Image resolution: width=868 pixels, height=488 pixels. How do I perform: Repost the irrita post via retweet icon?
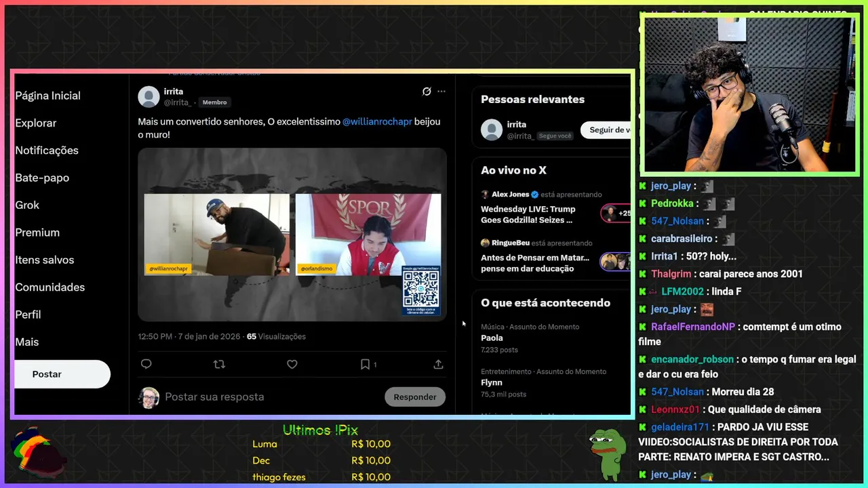pyautogui.click(x=219, y=364)
